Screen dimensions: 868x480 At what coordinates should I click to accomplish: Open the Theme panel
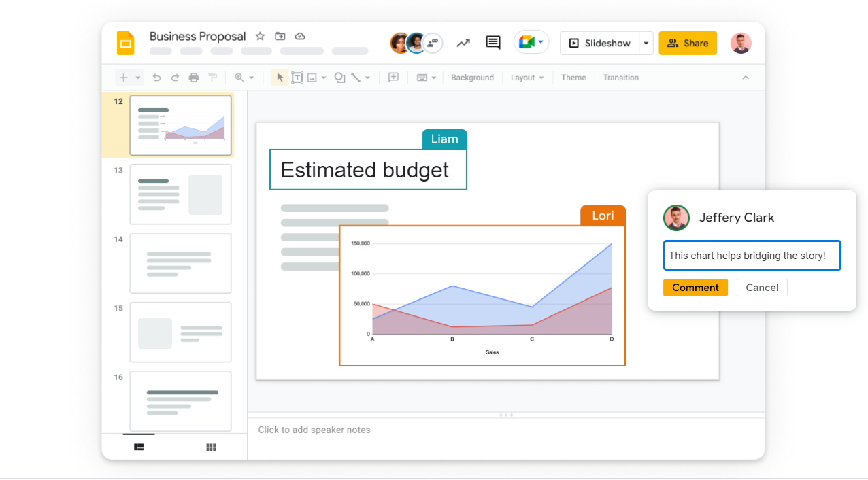(x=573, y=77)
